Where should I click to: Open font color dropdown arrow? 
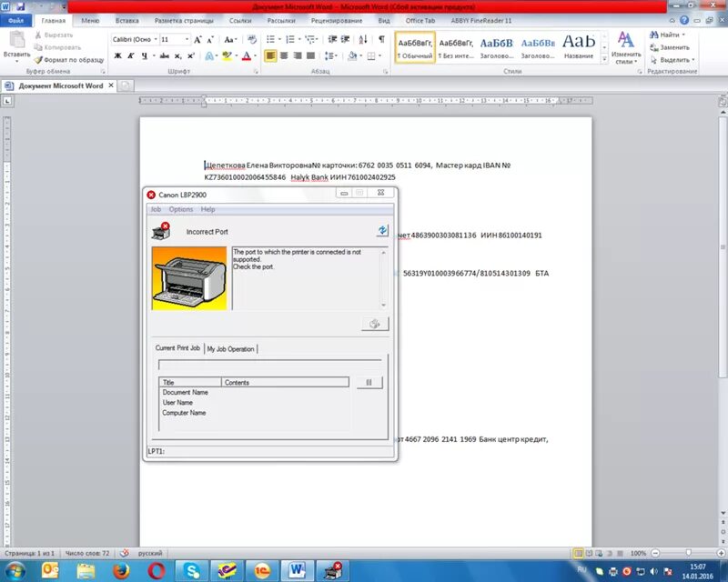[256, 55]
